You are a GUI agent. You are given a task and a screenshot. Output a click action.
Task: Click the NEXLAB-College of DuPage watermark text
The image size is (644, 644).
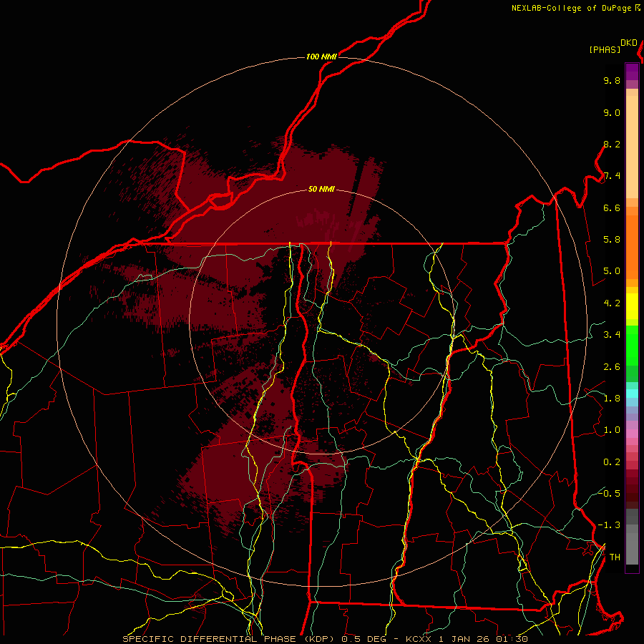pyautogui.click(x=575, y=8)
